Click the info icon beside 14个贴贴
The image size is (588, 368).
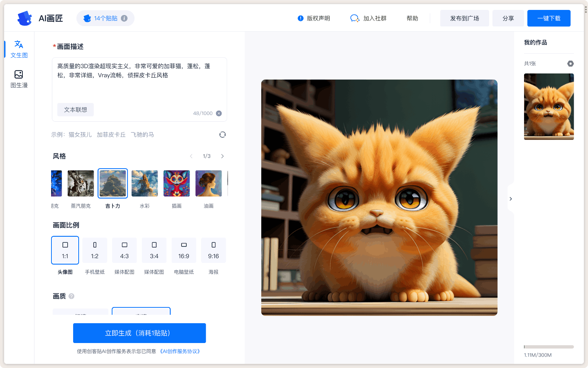click(124, 18)
